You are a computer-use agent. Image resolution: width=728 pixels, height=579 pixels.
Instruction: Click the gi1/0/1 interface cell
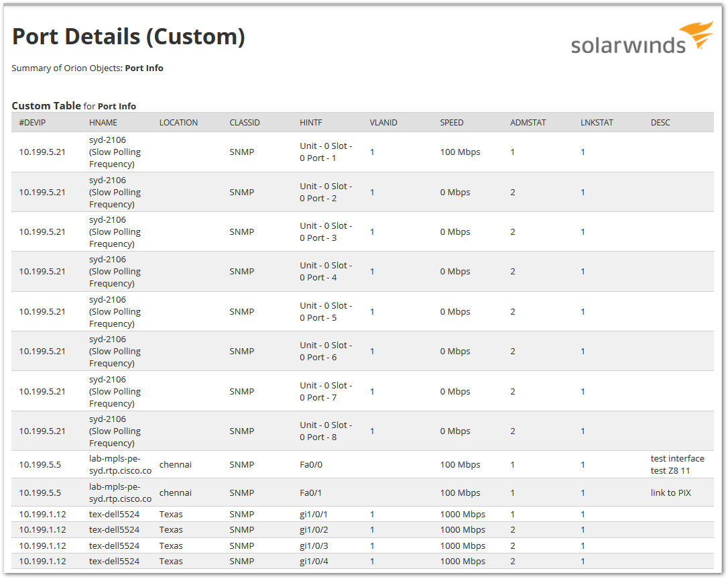click(314, 515)
